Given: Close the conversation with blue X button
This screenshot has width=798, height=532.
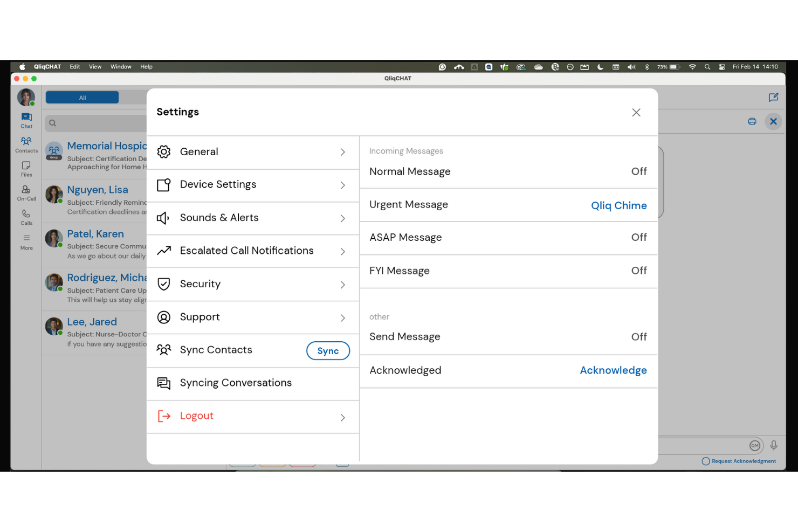Looking at the screenshot, I should 773,121.
